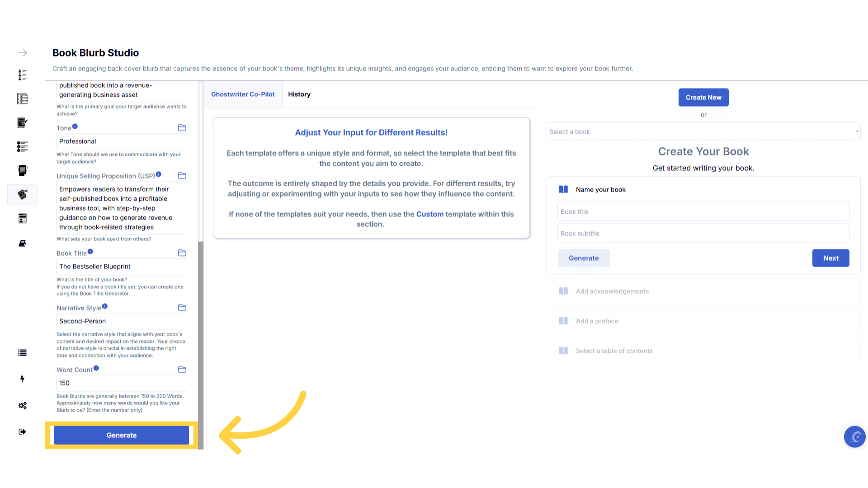
Task: Select the highlighted book megaphone sidebar icon
Action: click(23, 194)
